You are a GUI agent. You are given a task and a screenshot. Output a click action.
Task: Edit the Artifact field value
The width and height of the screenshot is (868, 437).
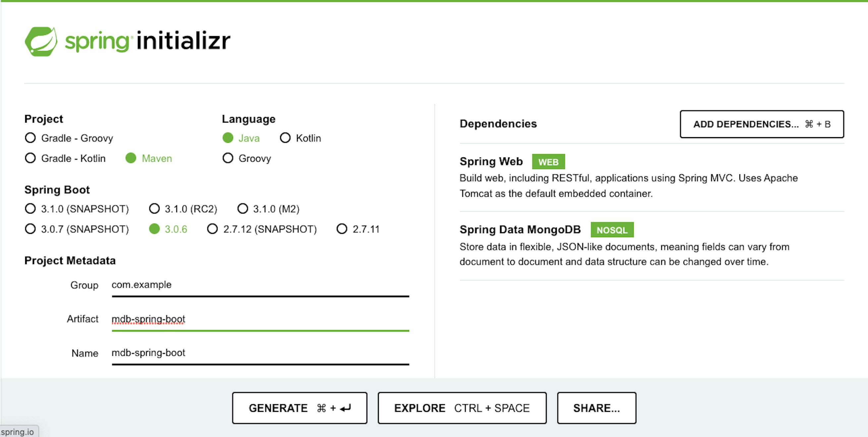click(x=236, y=319)
